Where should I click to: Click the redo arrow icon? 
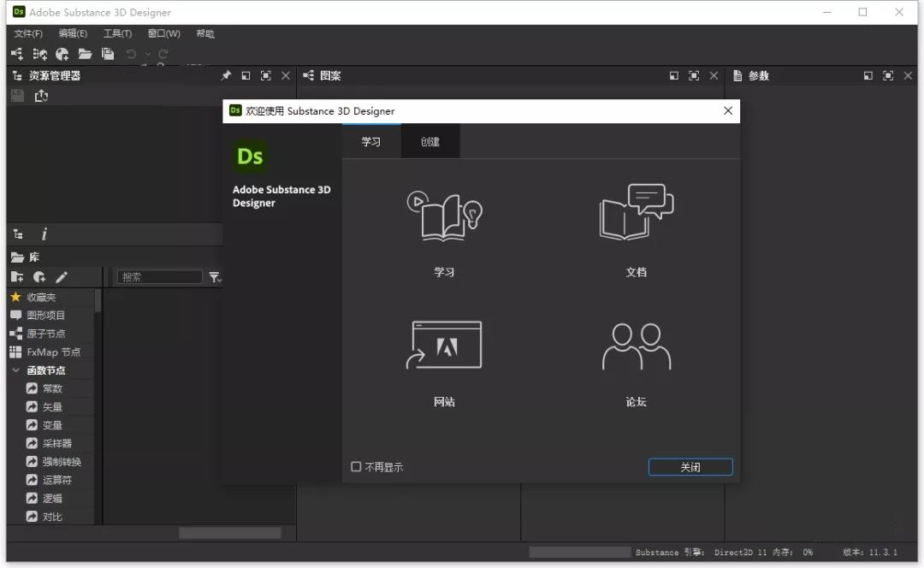(x=163, y=54)
